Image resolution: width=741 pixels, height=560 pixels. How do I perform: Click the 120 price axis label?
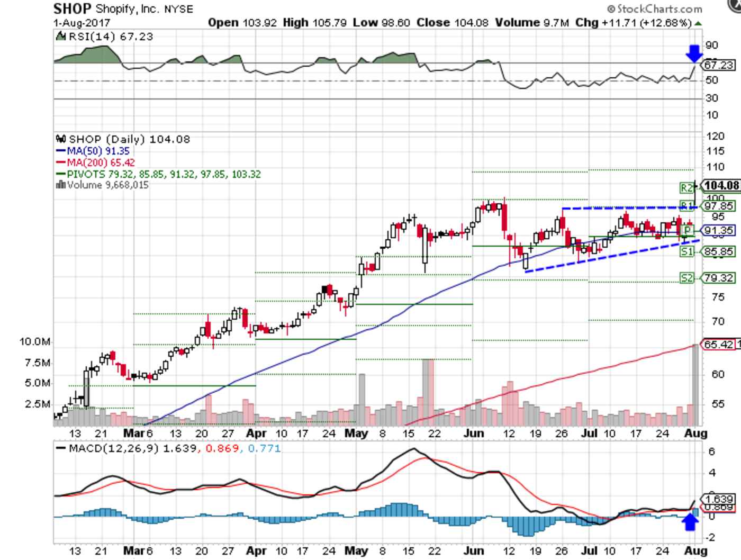715,136
